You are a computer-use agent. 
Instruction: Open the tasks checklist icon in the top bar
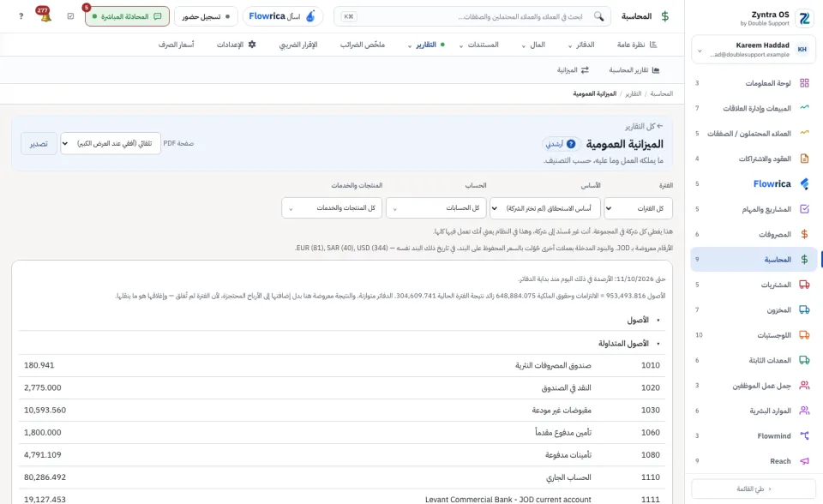click(x=71, y=16)
